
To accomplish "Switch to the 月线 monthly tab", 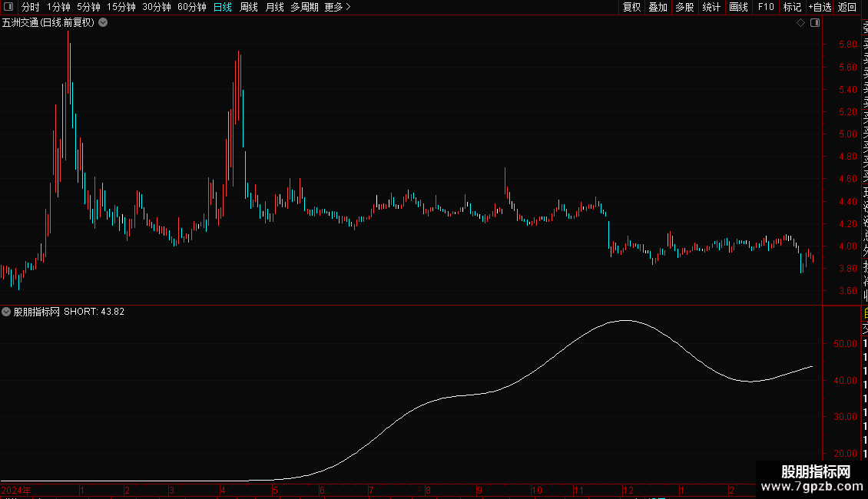I will point(274,7).
